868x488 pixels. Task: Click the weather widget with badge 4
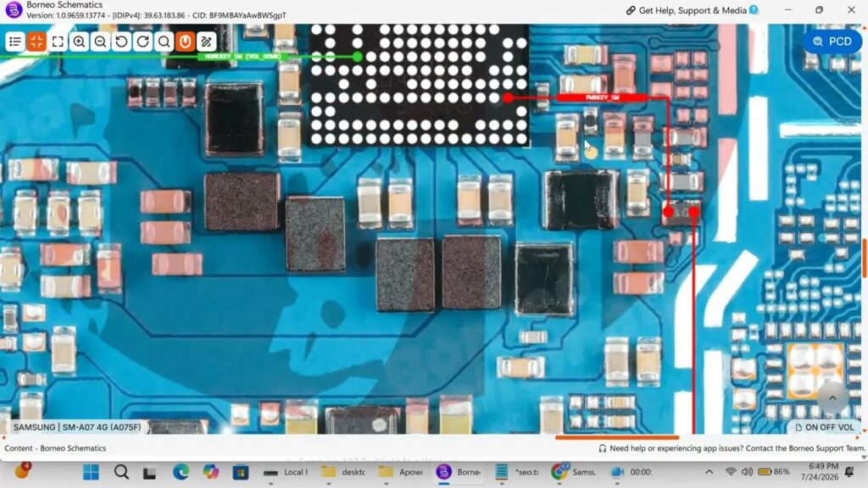coord(22,471)
